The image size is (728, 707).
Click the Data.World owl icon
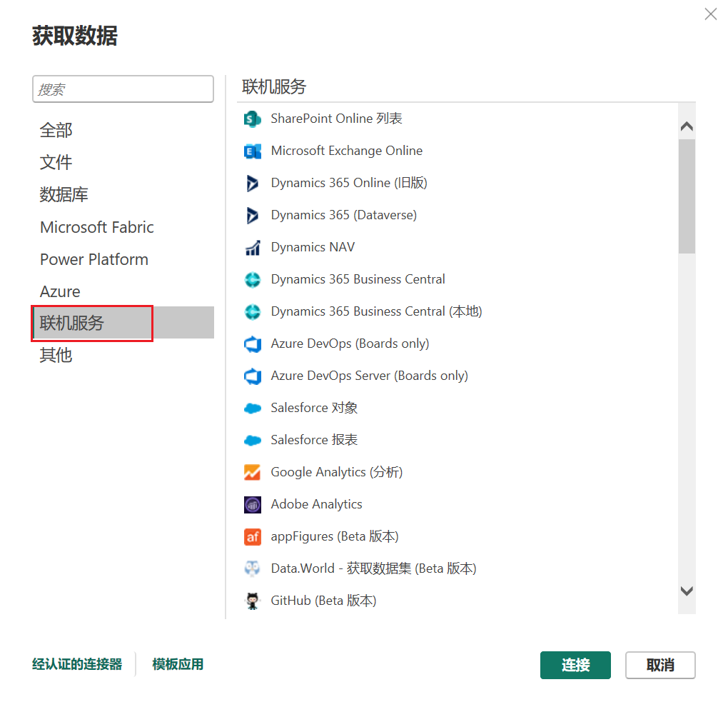253,568
